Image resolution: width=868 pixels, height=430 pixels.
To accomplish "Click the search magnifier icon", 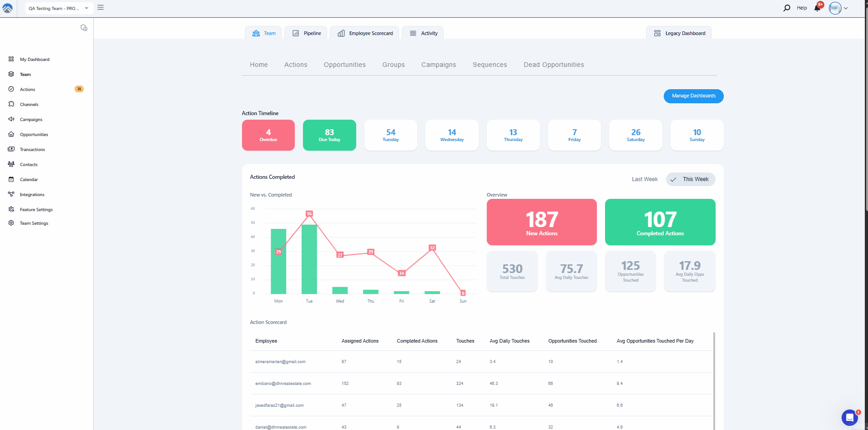I will [787, 8].
